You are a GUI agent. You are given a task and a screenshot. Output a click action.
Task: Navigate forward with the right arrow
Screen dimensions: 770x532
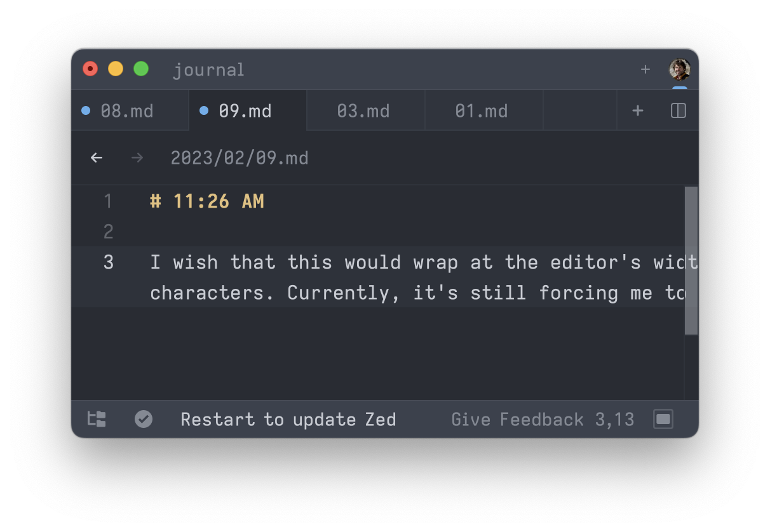pos(137,157)
